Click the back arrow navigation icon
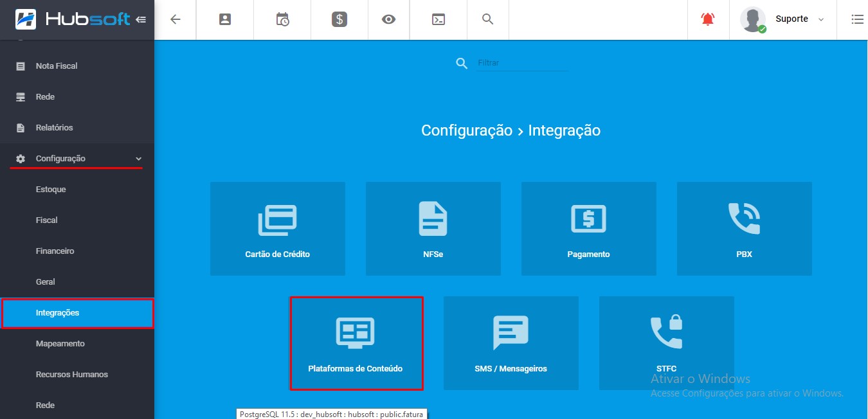868x419 pixels. (x=175, y=19)
